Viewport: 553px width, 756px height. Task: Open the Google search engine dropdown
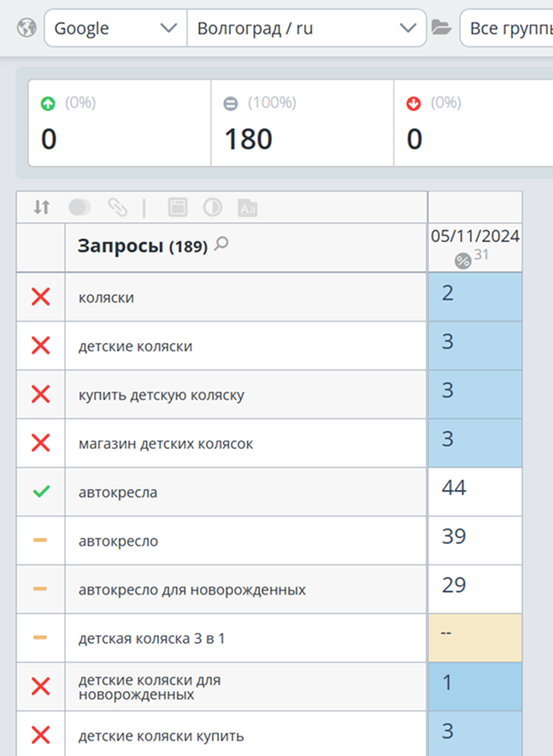(115, 28)
